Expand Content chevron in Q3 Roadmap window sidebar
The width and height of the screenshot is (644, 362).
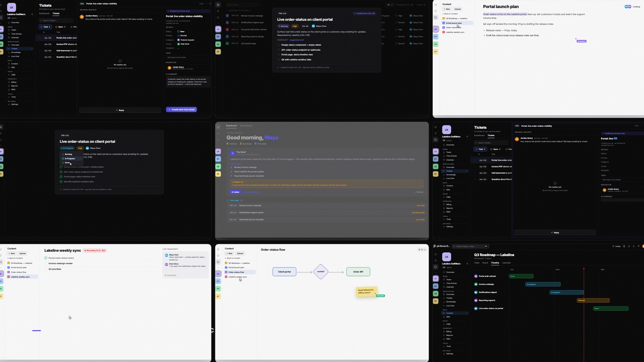pyautogui.click(x=467, y=313)
